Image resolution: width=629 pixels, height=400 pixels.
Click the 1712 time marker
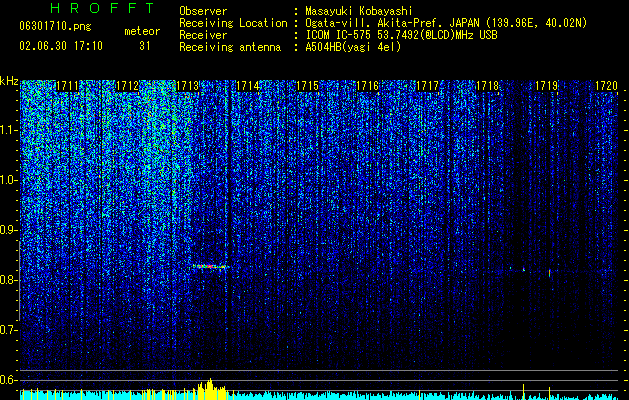pos(127,86)
